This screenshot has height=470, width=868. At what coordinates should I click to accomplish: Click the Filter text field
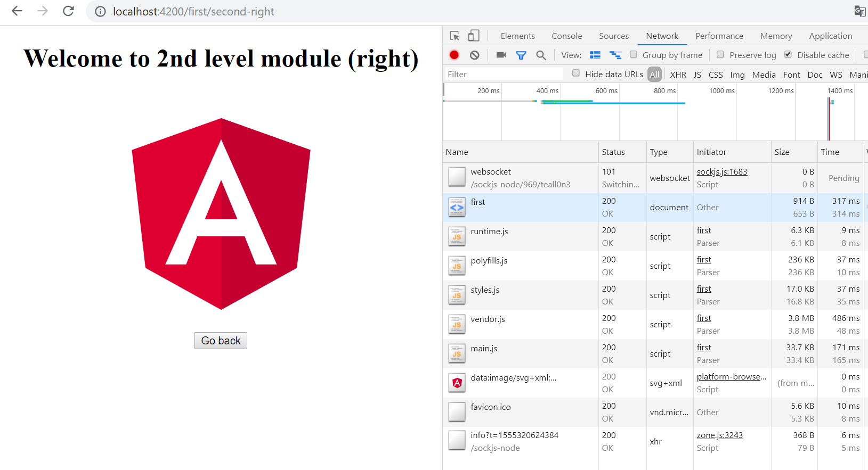click(x=504, y=74)
